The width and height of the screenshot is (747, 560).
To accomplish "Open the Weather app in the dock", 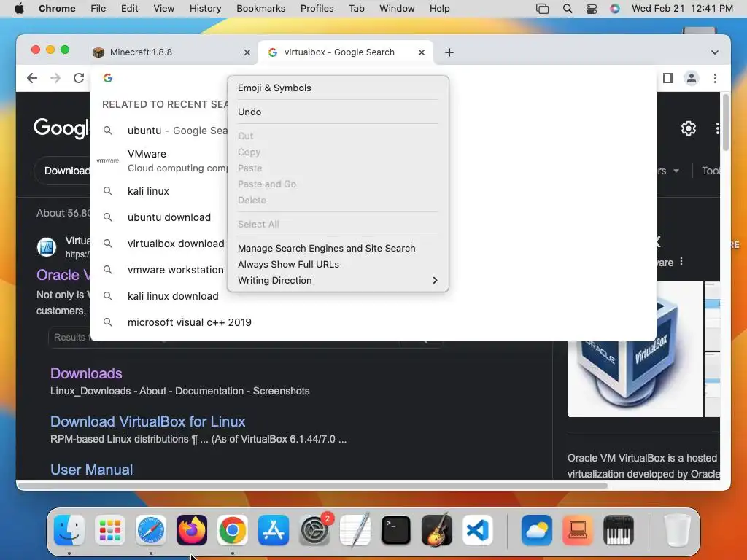I will coord(537,529).
